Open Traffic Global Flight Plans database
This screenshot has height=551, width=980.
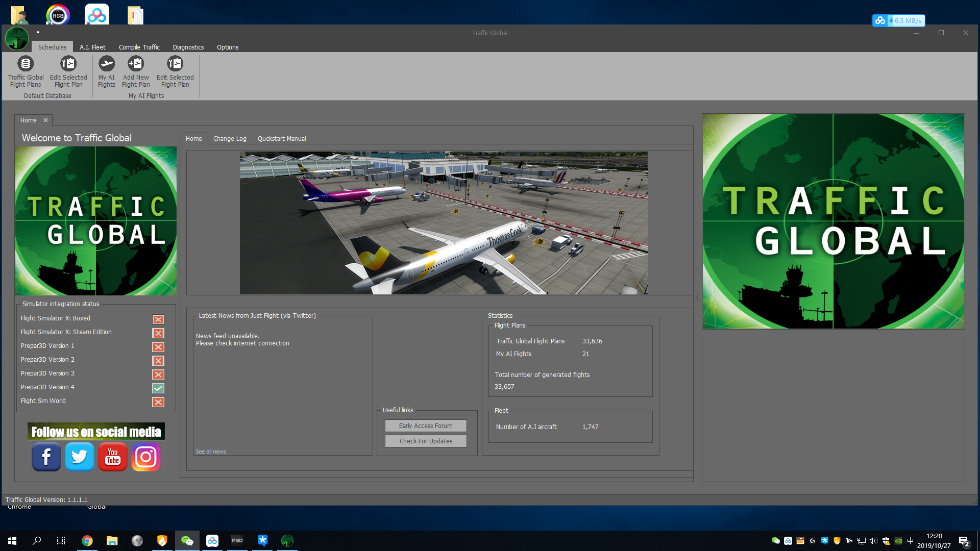(x=26, y=71)
